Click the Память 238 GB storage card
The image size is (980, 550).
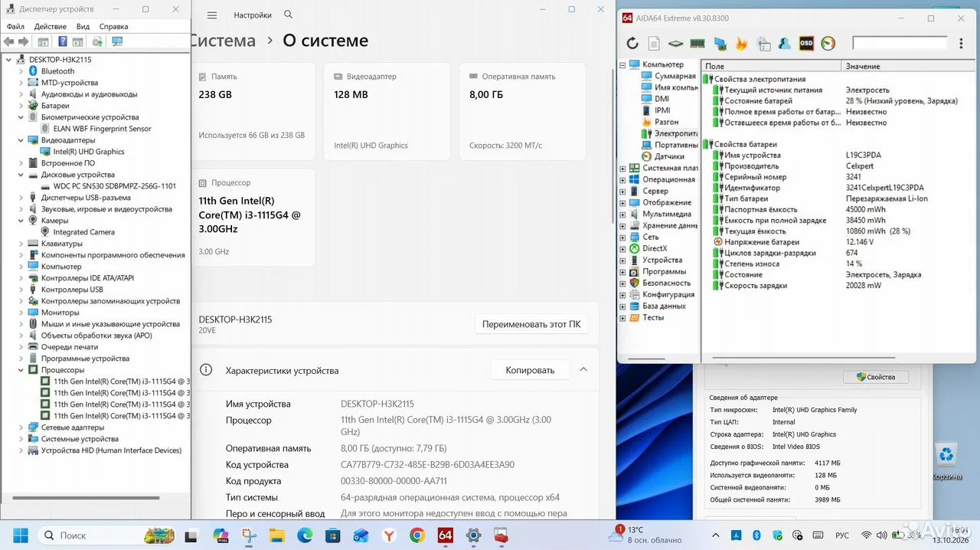[253, 111]
